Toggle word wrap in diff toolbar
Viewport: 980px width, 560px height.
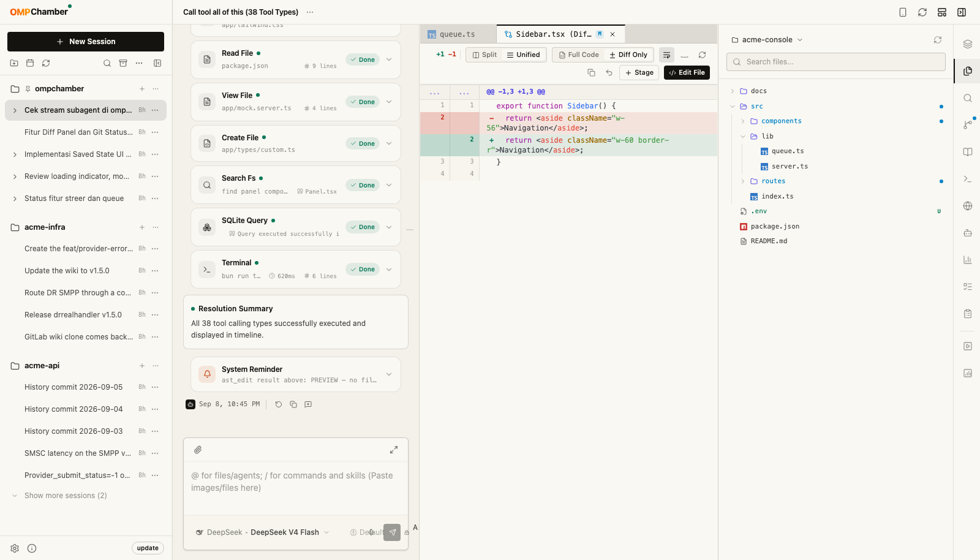coord(666,55)
